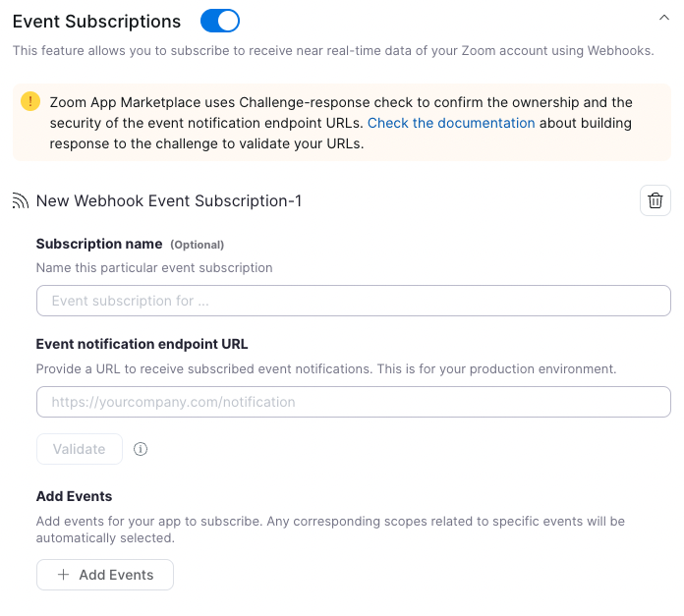
Task: Click the Add Events button
Action: coord(105,575)
